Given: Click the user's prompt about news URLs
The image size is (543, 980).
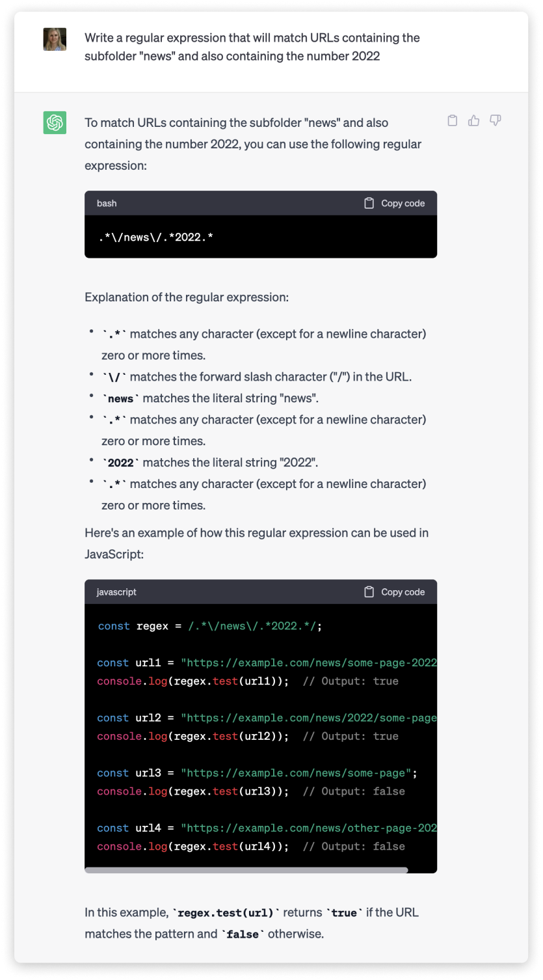Looking at the screenshot, I should click(x=252, y=47).
